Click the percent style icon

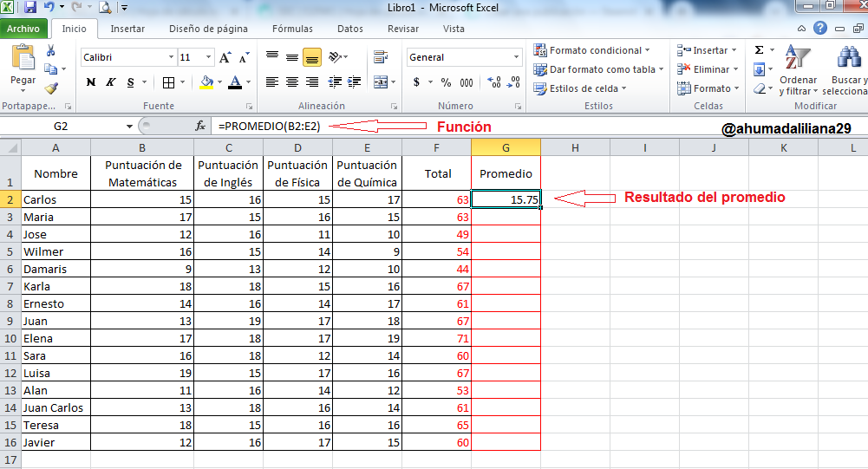click(447, 82)
